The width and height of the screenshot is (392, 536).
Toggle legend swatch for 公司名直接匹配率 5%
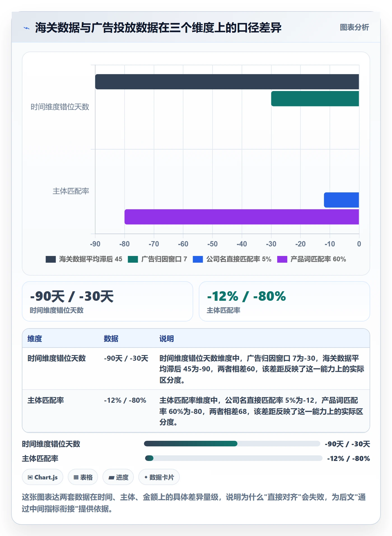[x=198, y=259]
